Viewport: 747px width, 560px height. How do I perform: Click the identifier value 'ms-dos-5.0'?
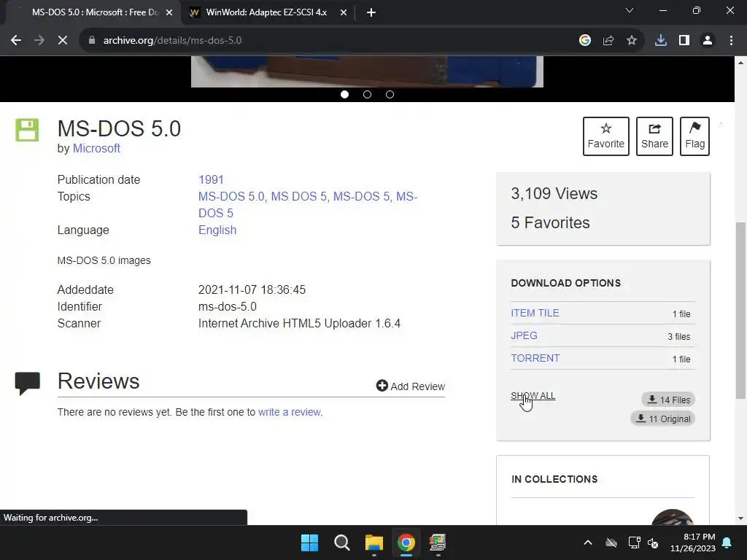228,307
